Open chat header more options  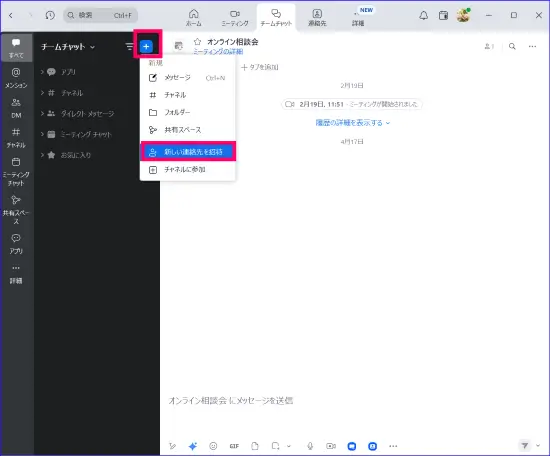(x=532, y=46)
